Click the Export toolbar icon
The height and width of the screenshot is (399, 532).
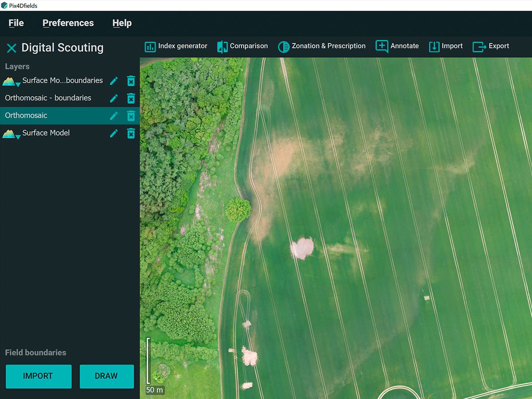[x=479, y=46]
